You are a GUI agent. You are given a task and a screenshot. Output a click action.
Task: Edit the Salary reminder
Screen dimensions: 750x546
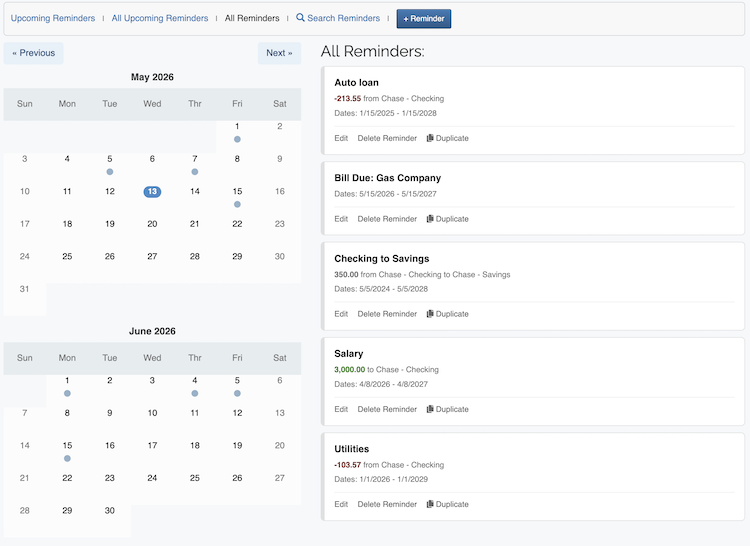tap(341, 409)
